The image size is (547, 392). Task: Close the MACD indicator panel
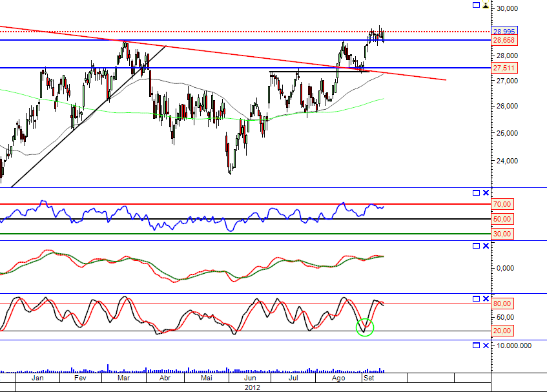point(486,246)
